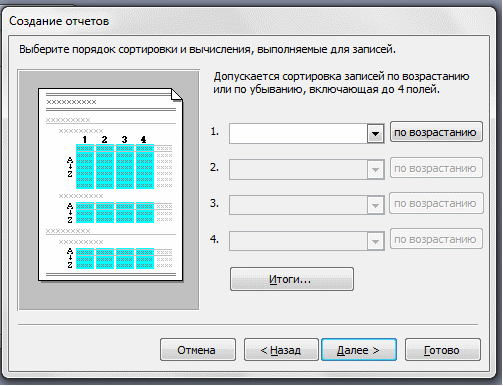Expand the second sort field dropdown arrow
This screenshot has width=503, height=386.
click(x=375, y=170)
